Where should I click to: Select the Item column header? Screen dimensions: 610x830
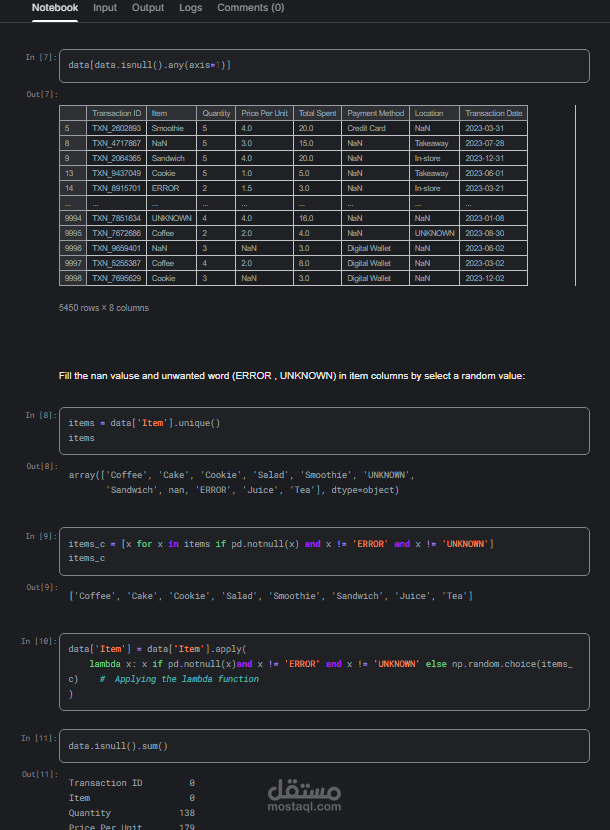tap(160, 113)
